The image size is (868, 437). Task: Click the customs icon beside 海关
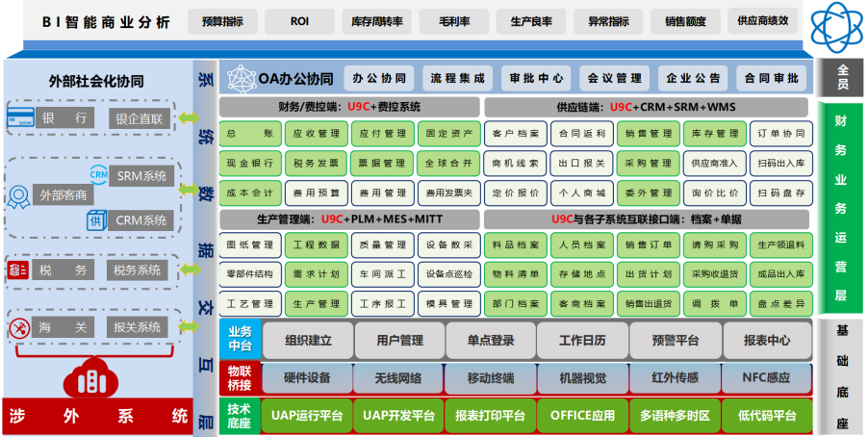[17, 327]
